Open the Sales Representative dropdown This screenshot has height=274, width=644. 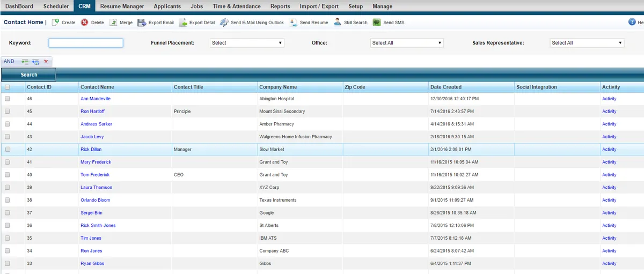587,43
